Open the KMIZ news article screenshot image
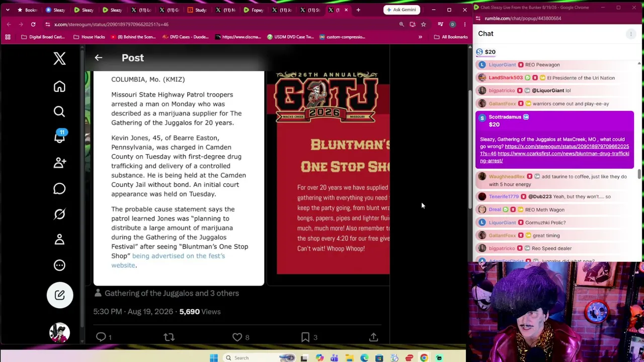The image size is (644, 362). 179,178
